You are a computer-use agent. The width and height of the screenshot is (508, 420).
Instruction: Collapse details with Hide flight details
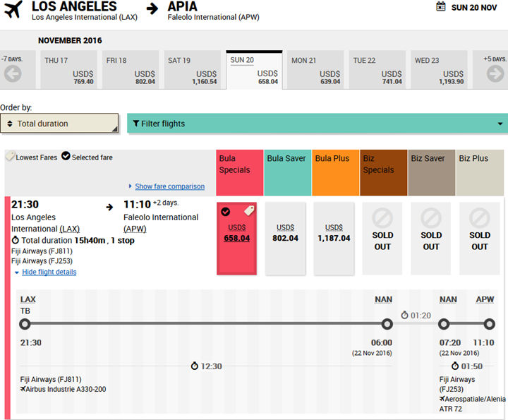pyautogui.click(x=49, y=272)
